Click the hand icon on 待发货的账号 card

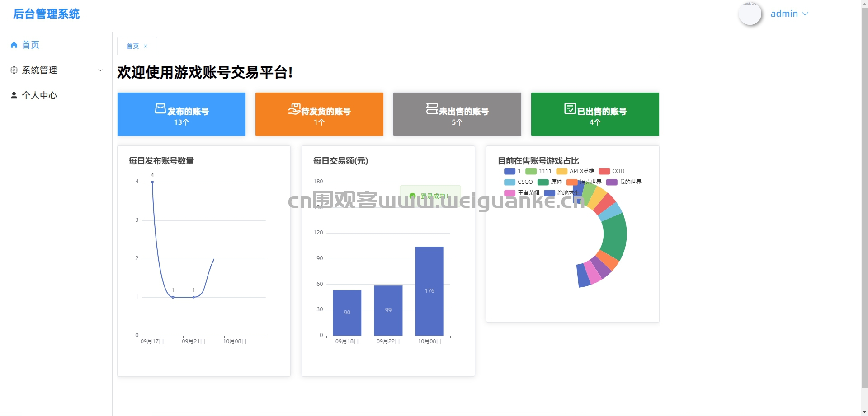(x=294, y=109)
